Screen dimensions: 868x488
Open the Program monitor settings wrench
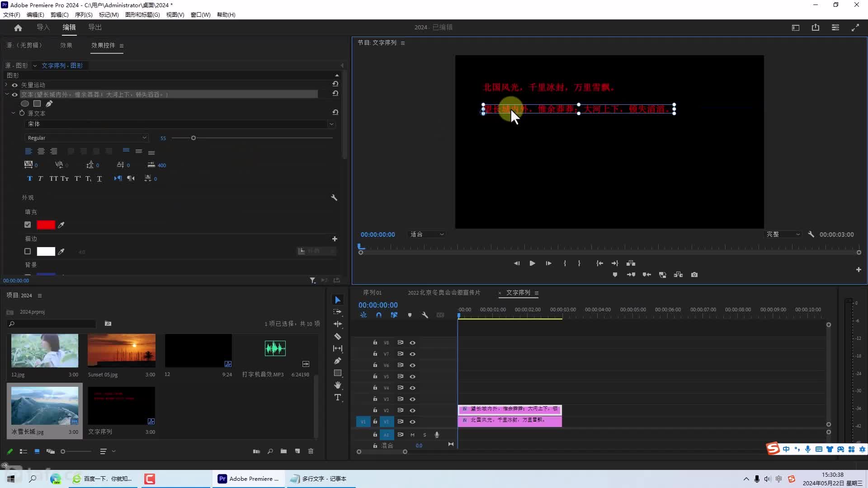811,235
